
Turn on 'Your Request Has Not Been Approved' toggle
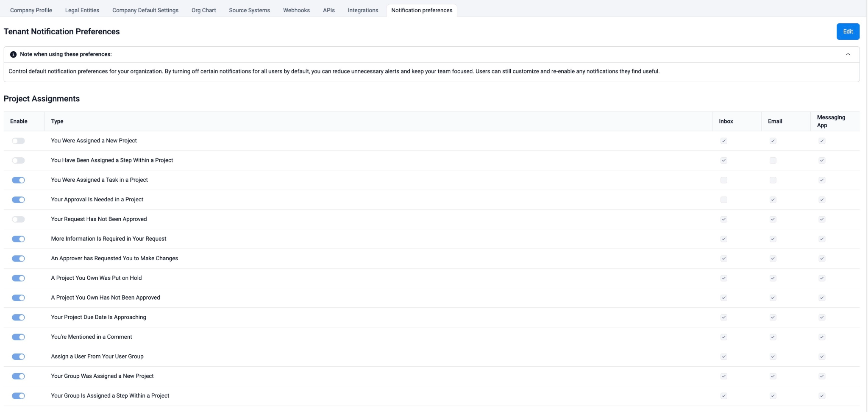(x=18, y=219)
